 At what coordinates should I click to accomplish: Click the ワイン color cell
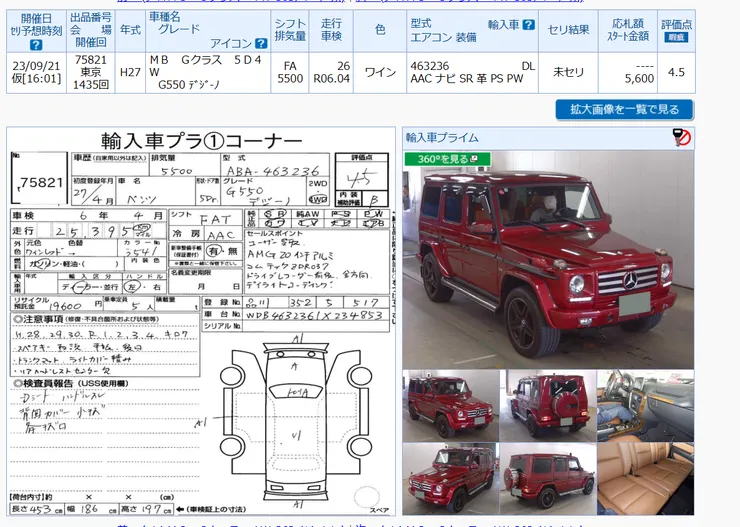click(x=380, y=72)
